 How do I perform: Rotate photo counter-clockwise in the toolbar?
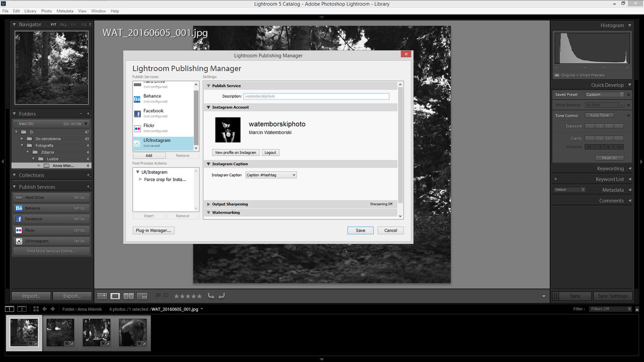tap(211, 296)
